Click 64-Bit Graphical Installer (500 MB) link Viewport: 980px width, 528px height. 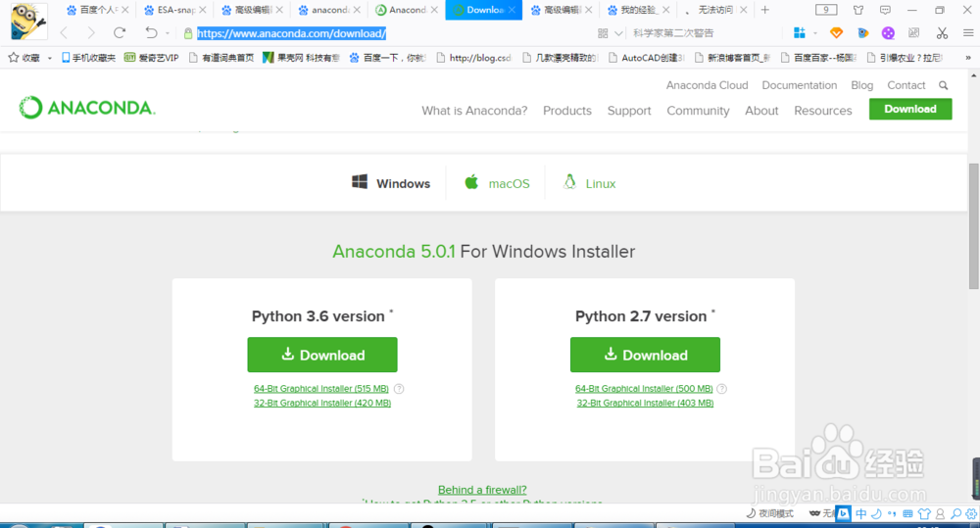pyautogui.click(x=644, y=389)
